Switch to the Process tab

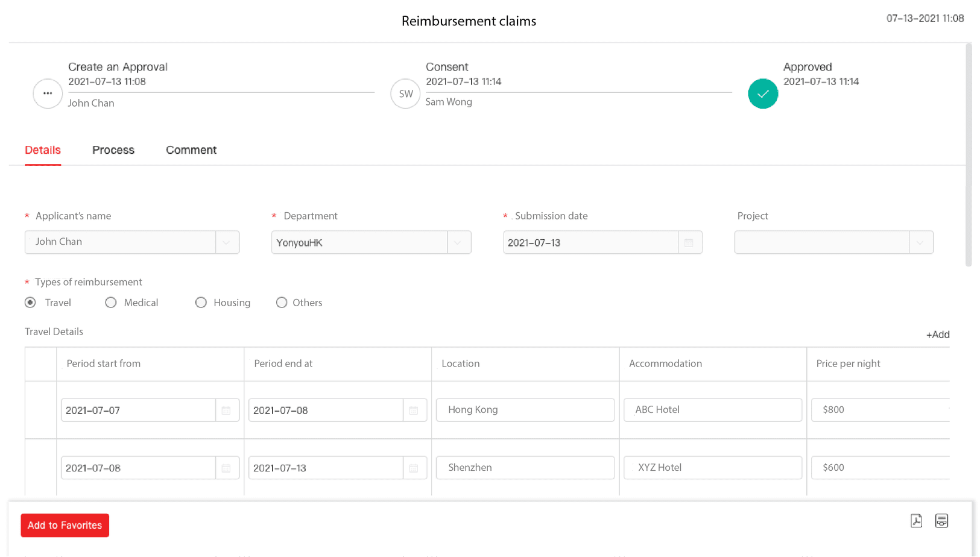(x=113, y=150)
